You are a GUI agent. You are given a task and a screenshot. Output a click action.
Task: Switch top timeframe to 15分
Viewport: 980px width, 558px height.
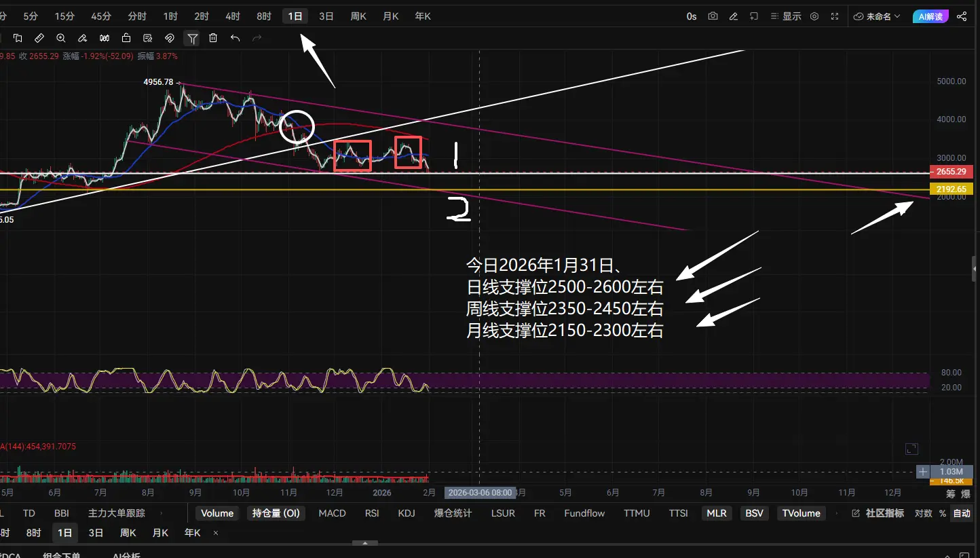[64, 16]
